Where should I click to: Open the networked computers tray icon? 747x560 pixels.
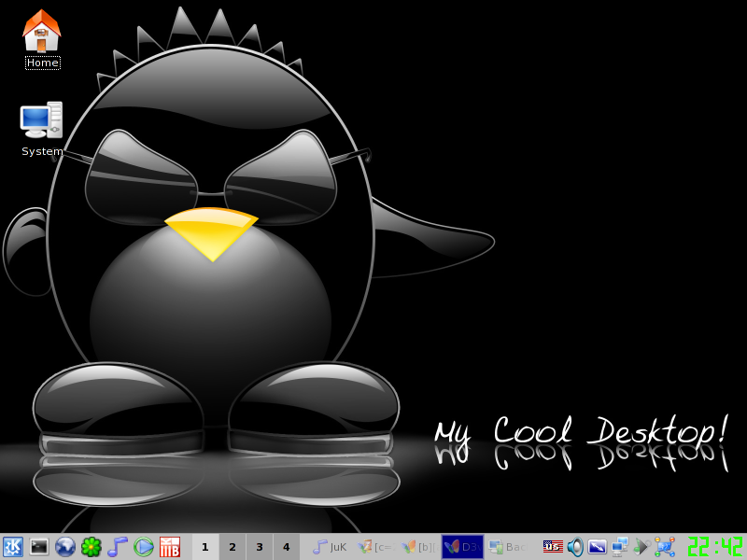619,547
